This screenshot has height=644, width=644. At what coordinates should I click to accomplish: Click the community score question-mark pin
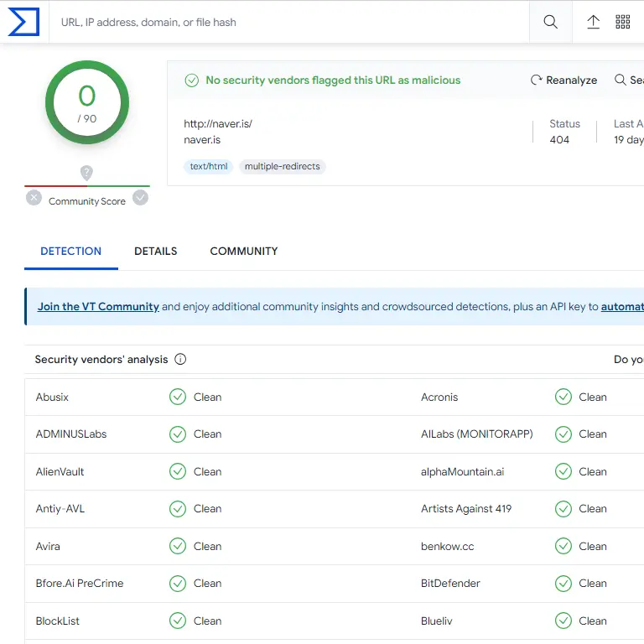click(86, 173)
